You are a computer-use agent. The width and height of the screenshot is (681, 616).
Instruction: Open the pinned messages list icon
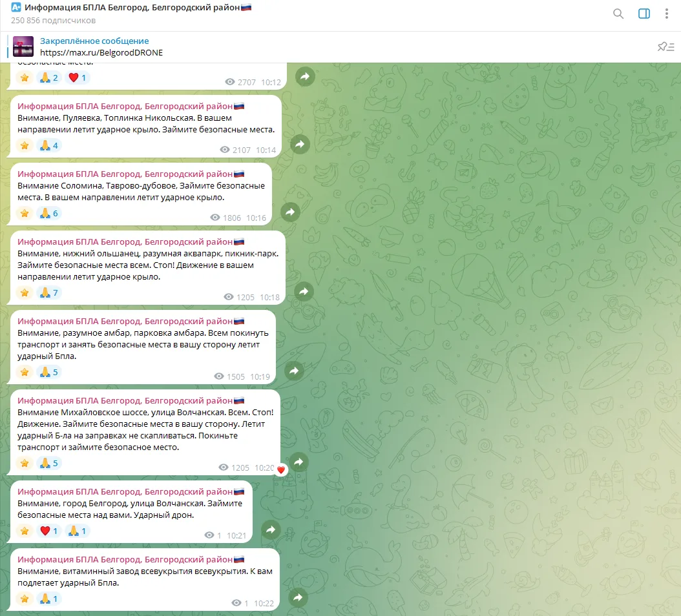(665, 46)
